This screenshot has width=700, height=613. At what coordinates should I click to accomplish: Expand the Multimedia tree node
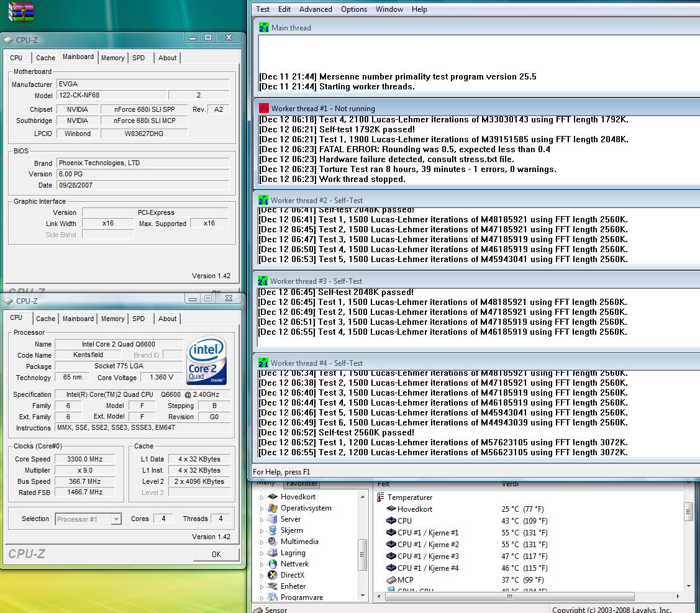261,542
